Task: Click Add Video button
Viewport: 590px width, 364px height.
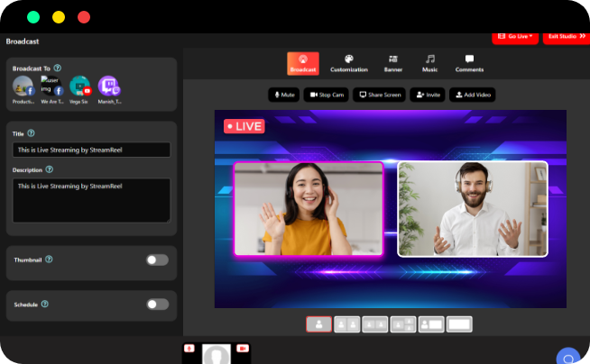Action: (472, 95)
